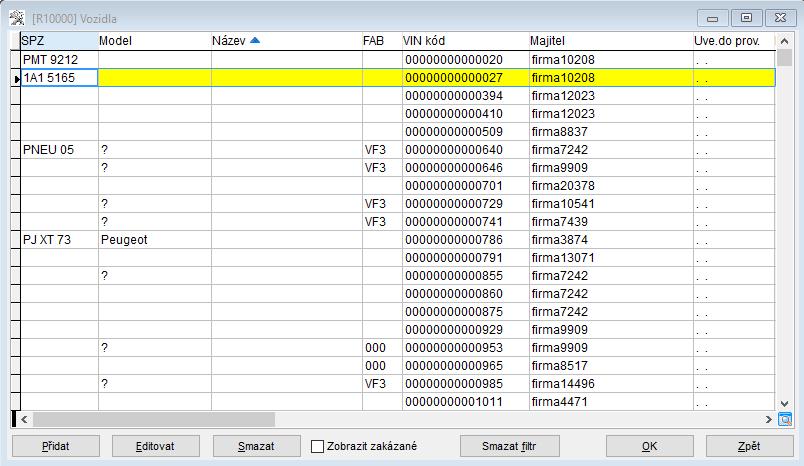Select the SPZ cell 1A1 5165
804x466 pixels.
(x=59, y=78)
